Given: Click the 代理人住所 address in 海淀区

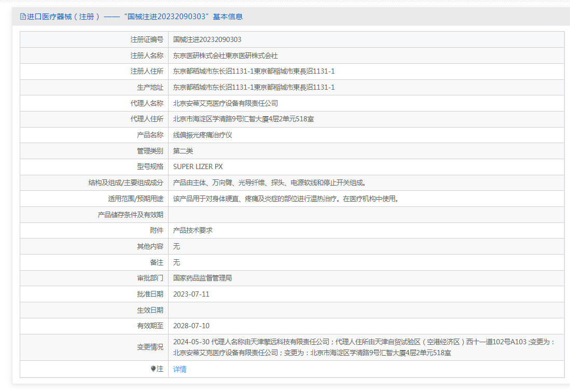Looking at the screenshot, I should coord(243,119).
